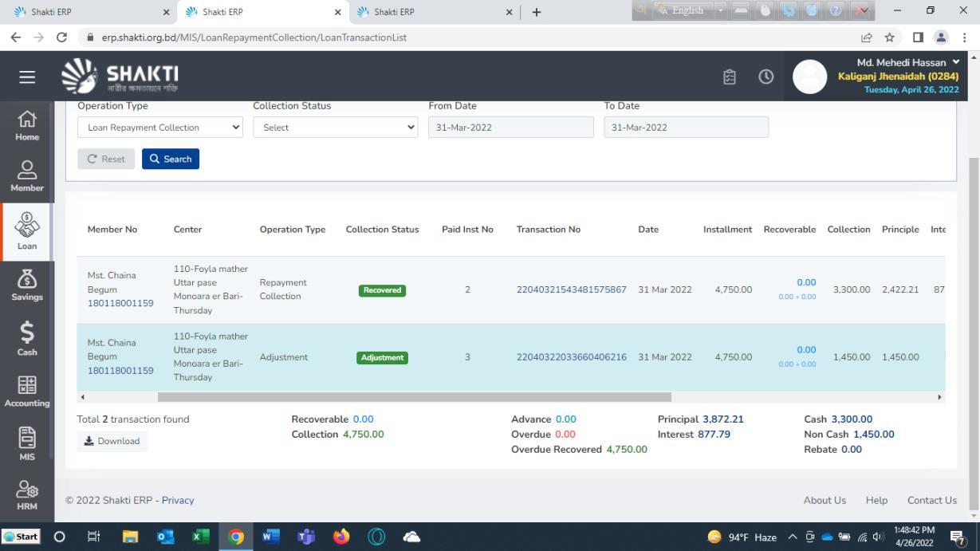The height and width of the screenshot is (551, 980).
Task: Click the share page icon in the address bar
Action: [x=866, y=37]
